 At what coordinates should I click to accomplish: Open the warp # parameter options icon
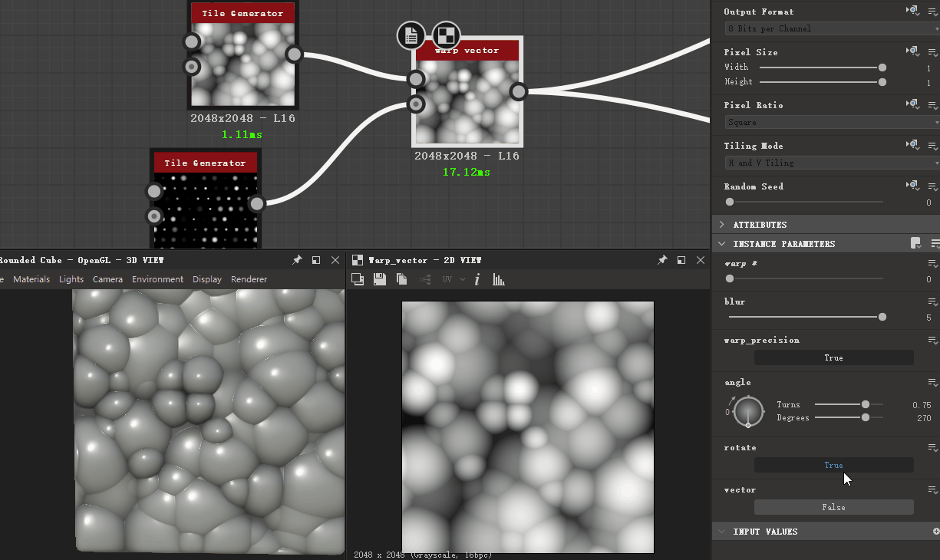[932, 264]
